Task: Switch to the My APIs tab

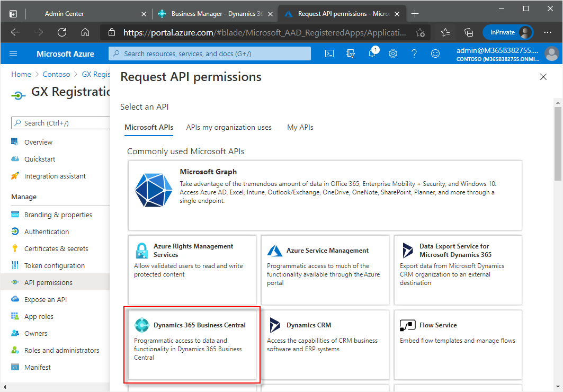Action: [x=300, y=127]
